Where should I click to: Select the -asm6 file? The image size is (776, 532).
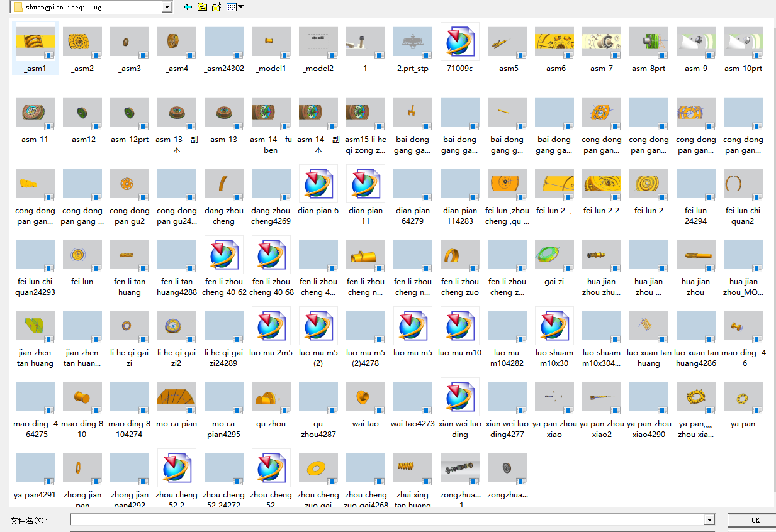554,48
